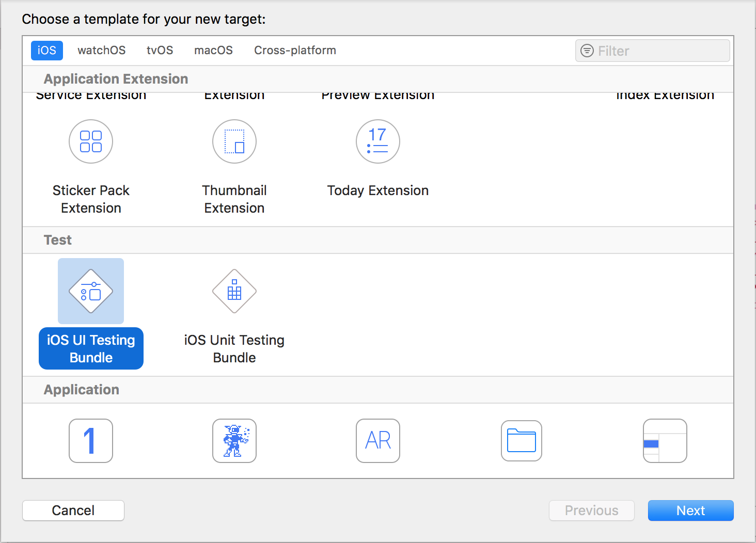
Task: Cancel the new target dialog
Action: (x=73, y=510)
